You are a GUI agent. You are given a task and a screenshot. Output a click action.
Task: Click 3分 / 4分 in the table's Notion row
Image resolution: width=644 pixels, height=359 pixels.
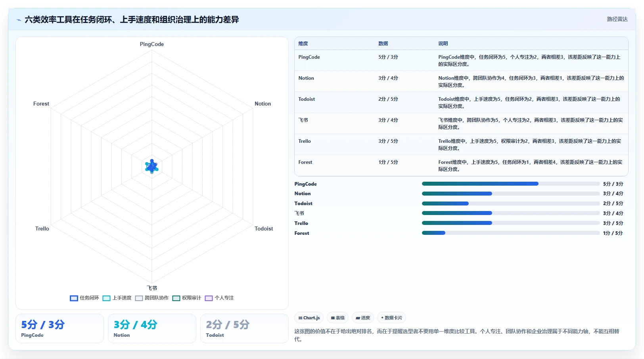(x=388, y=78)
